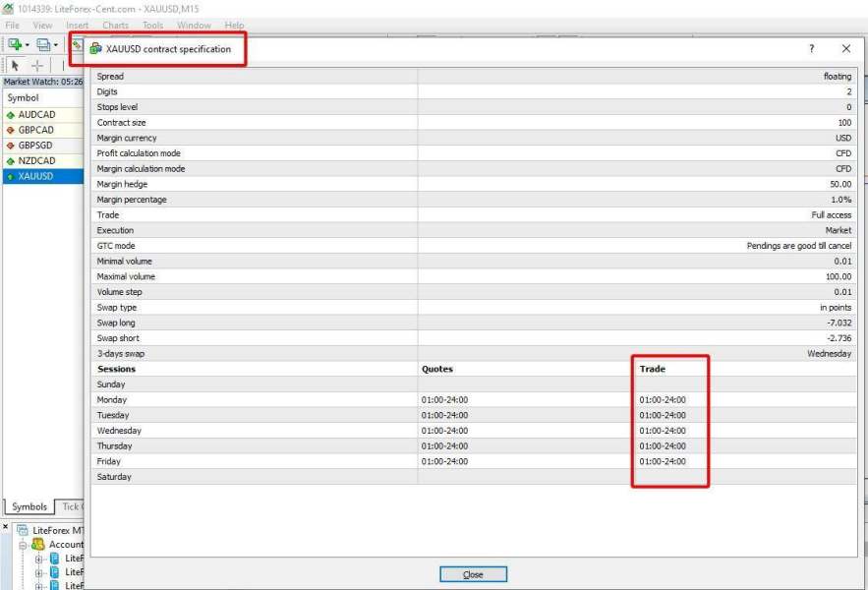The width and height of the screenshot is (868, 590).
Task: Collapse the Accounts tree node
Action: tap(23, 545)
